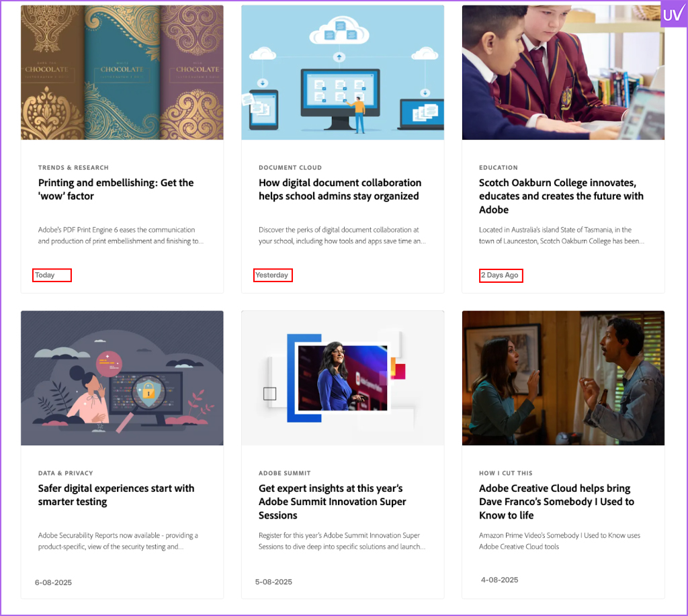Open the Somebody I Used to Know photo
688x616 pixels.
click(x=563, y=378)
